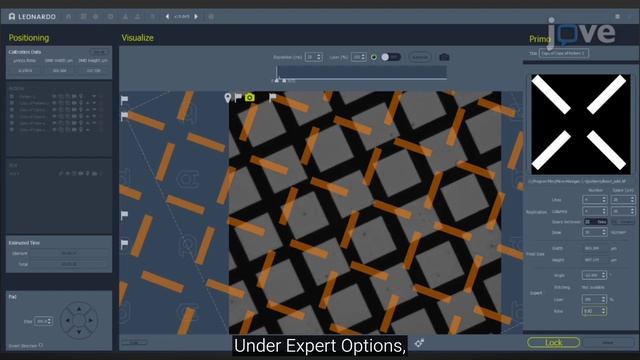640x360 pixels.
Task: Adjust the Lines Space stepper
Action: 622,200
